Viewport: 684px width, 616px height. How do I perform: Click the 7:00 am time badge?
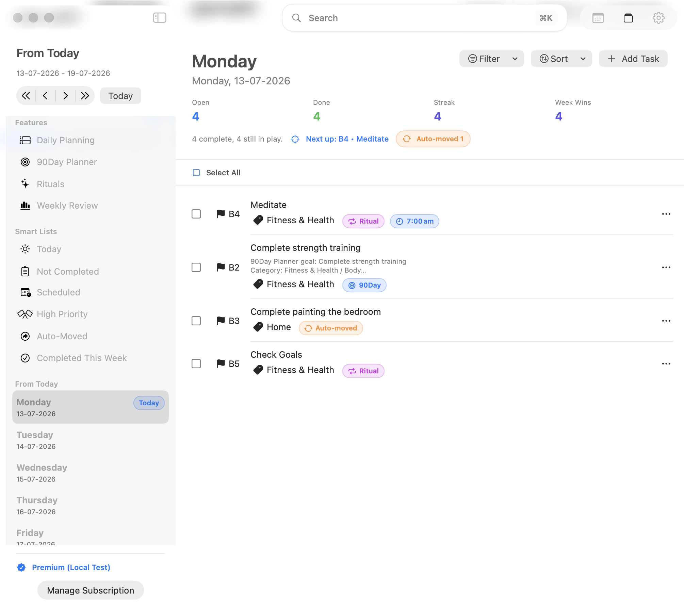414,221
